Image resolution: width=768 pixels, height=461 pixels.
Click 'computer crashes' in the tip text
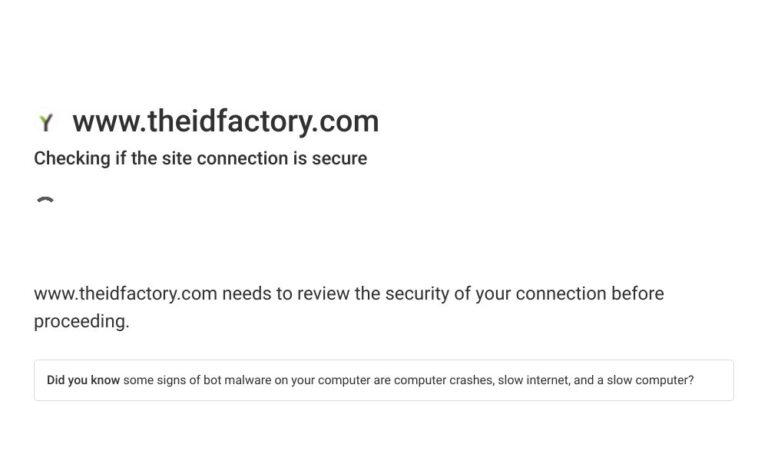point(443,380)
